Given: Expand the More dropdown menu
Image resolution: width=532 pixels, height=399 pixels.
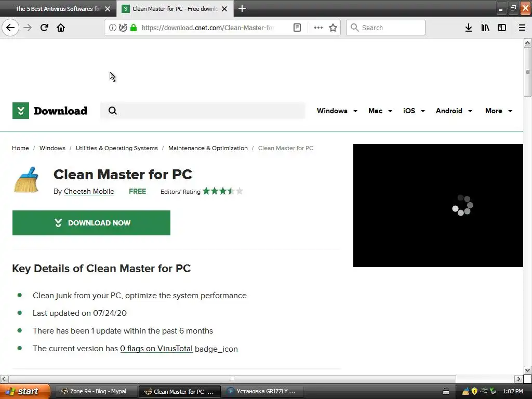Looking at the screenshot, I should click(x=499, y=111).
